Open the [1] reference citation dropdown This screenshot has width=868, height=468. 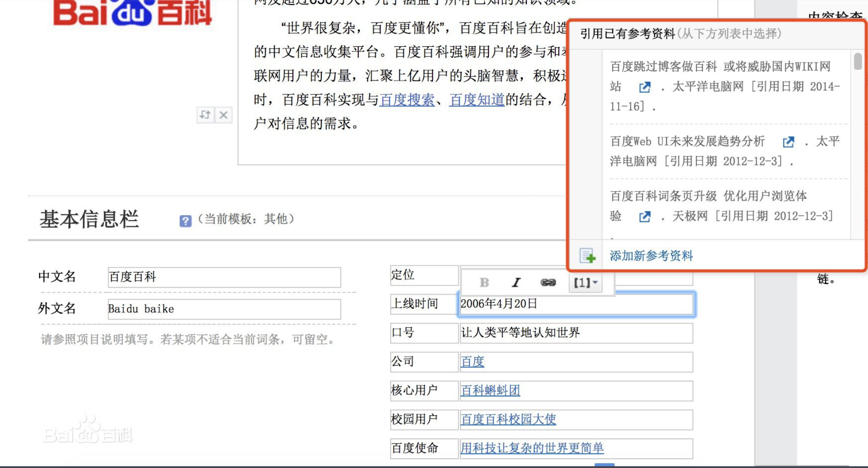click(586, 283)
